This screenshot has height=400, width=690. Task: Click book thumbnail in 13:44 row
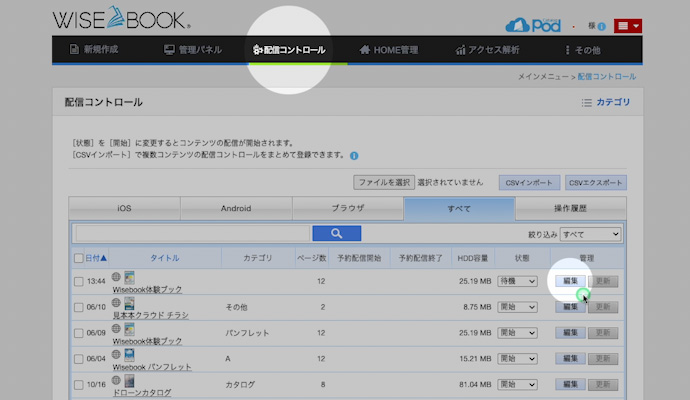pos(129,278)
